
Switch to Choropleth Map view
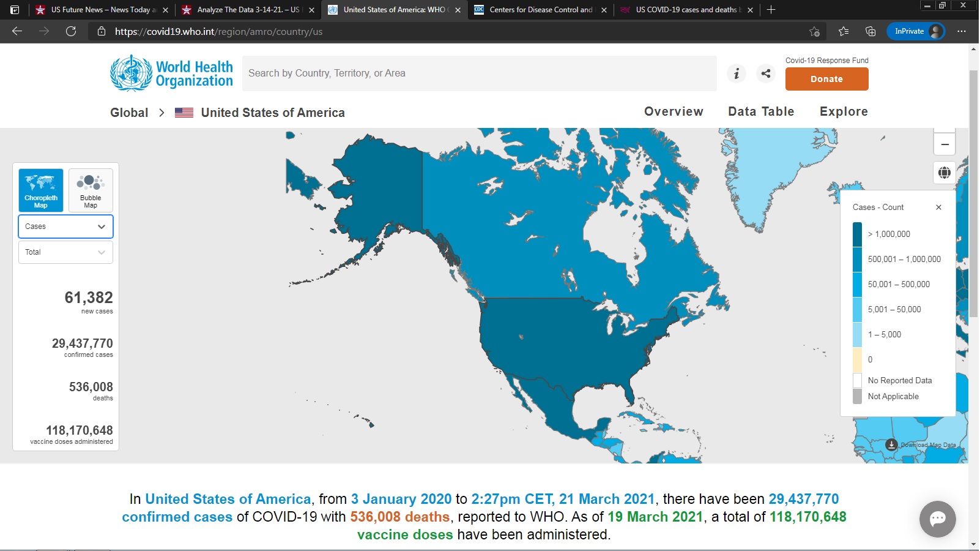tap(41, 190)
